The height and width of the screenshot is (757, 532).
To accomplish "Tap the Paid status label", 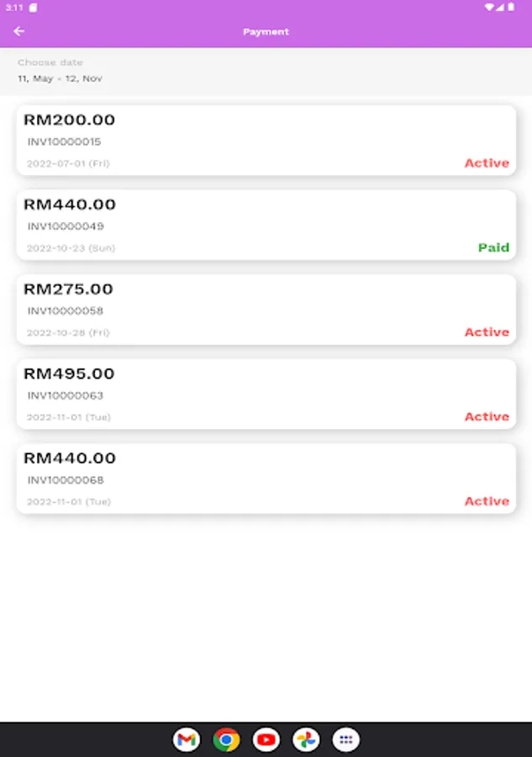I will [x=493, y=247].
